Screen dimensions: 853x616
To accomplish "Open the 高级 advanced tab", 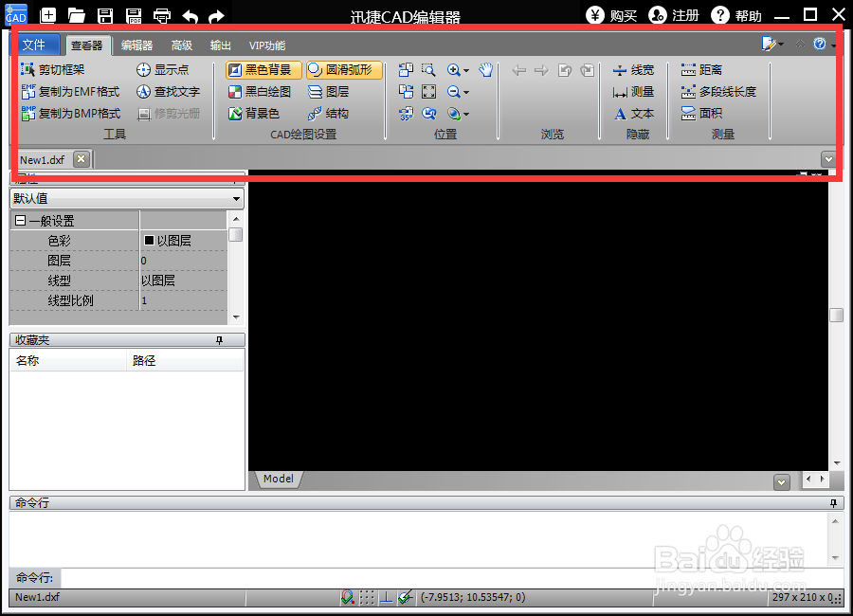I will 182,45.
